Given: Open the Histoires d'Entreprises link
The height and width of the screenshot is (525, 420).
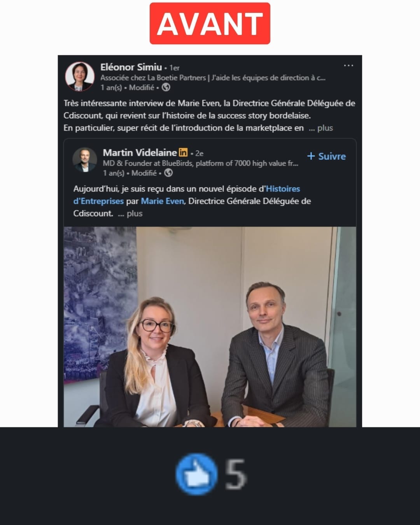Looking at the screenshot, I should [187, 195].
